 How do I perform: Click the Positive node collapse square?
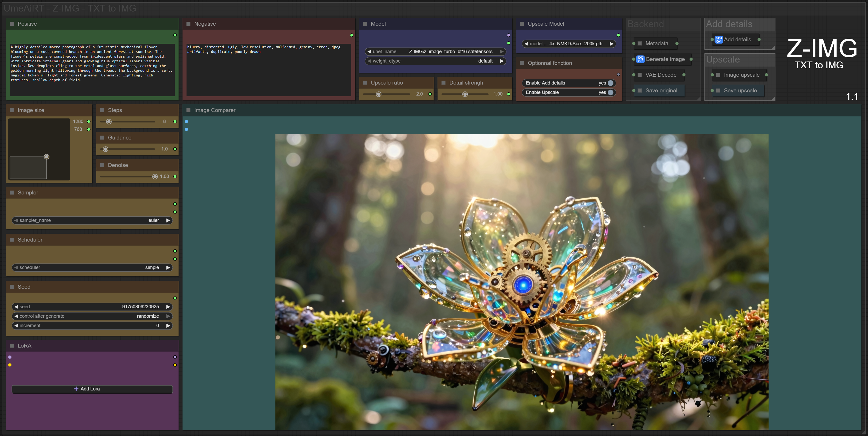click(12, 24)
